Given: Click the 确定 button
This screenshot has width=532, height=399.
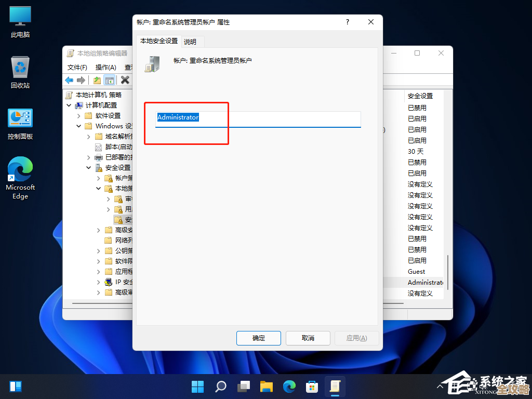Looking at the screenshot, I should coord(258,338).
